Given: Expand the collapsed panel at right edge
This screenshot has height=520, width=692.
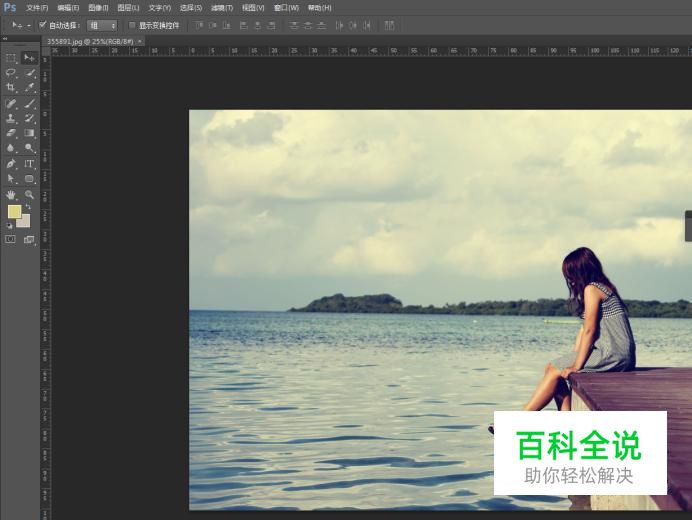Looking at the screenshot, I should 688,226.
